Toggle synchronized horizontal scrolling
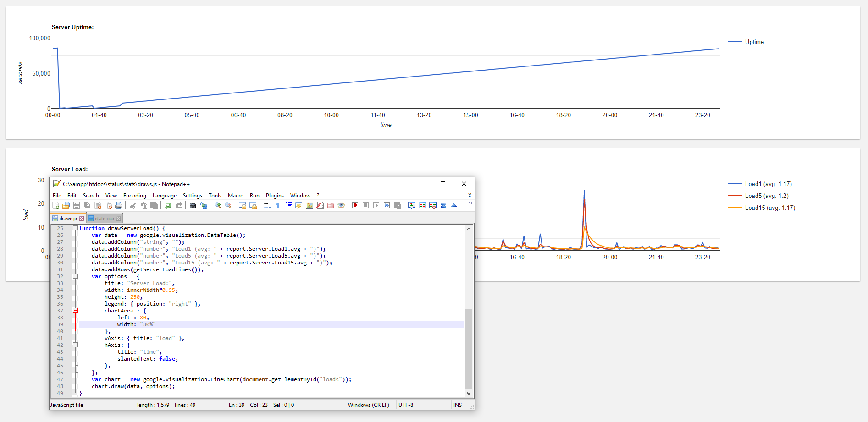The image size is (868, 422). coord(253,205)
